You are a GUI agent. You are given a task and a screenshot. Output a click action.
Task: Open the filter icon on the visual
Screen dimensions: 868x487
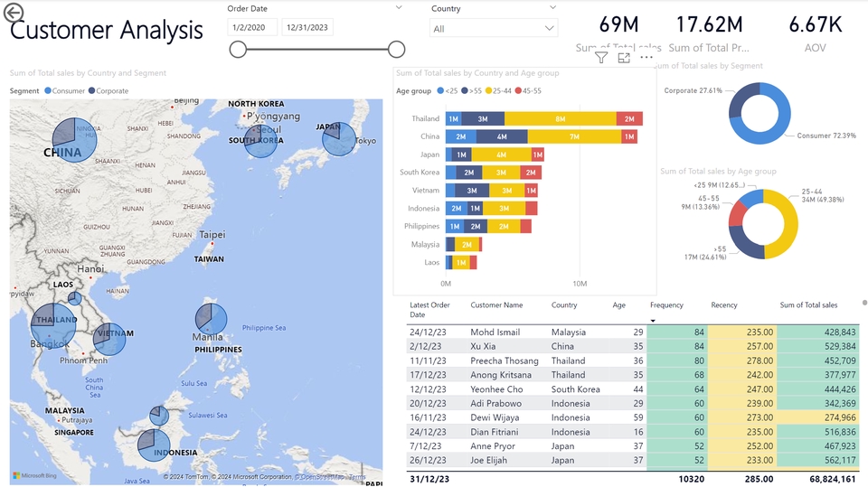[601, 57]
